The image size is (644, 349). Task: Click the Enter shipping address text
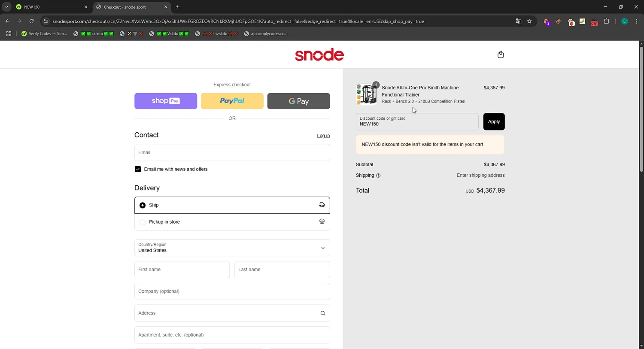click(480, 176)
